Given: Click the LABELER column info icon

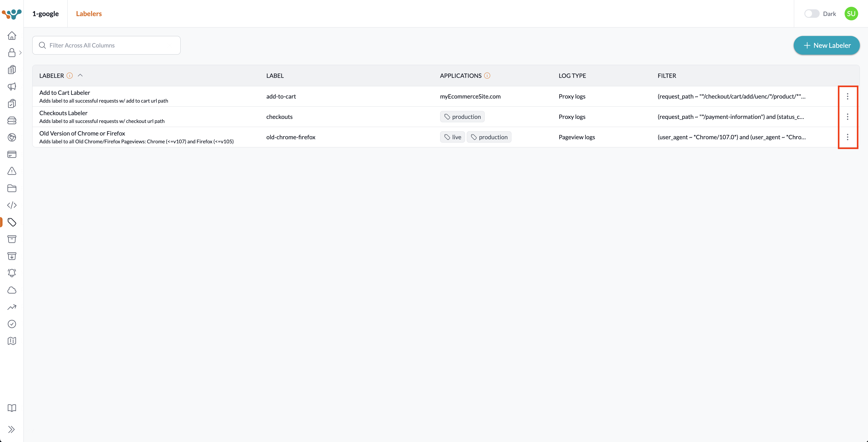Looking at the screenshot, I should click(70, 75).
